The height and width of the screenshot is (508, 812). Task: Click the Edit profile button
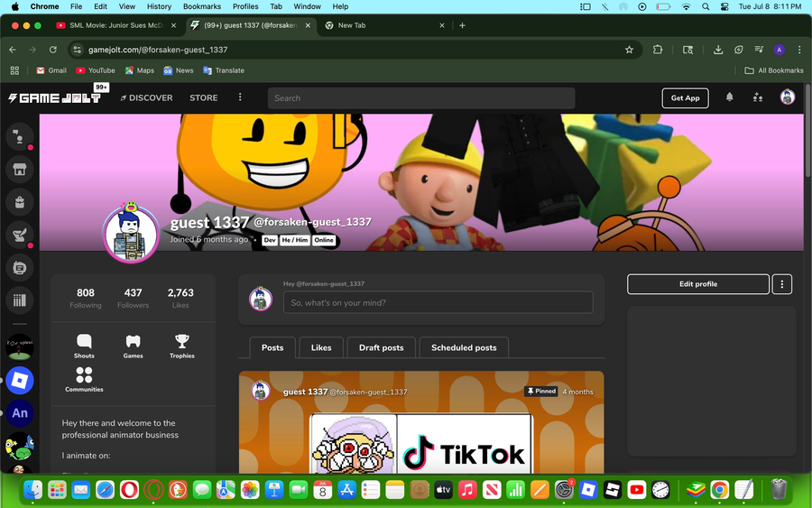pyautogui.click(x=698, y=283)
